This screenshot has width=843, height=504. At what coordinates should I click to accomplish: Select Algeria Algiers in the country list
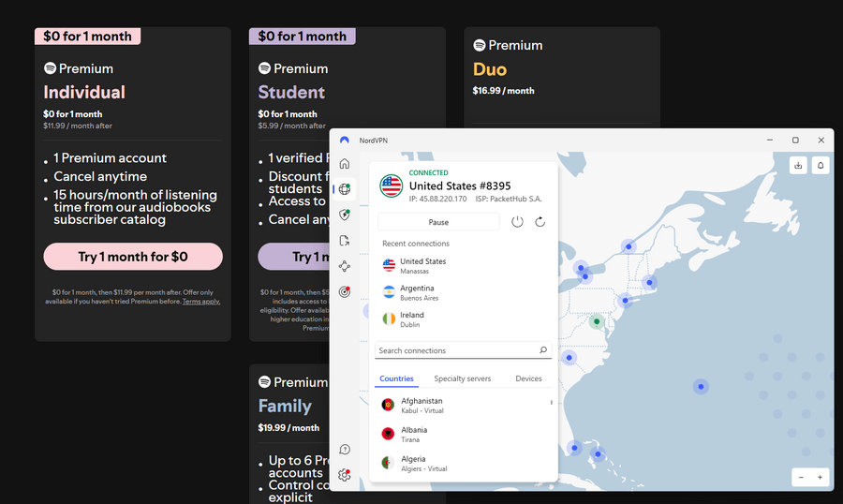point(463,463)
